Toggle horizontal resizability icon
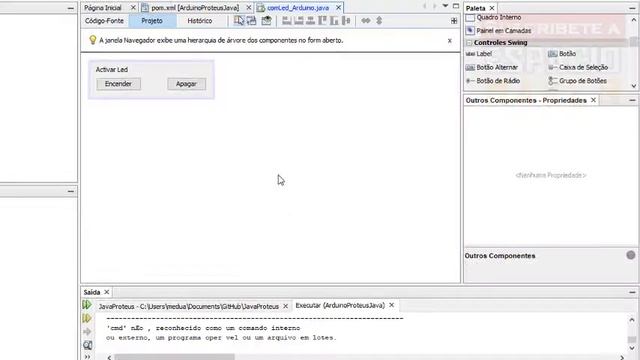Screen dimensions: 640x360 click(366, 20)
